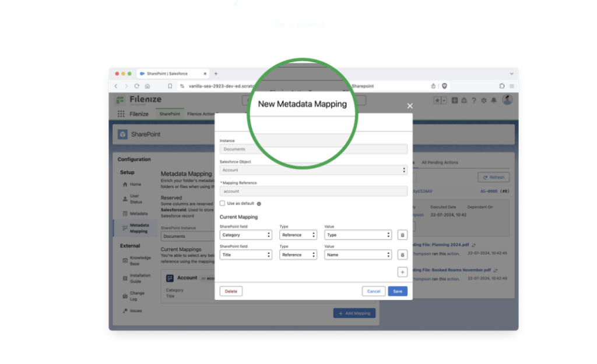Bookmark the page in the browser
The height and width of the screenshot is (364, 597).
170,86
